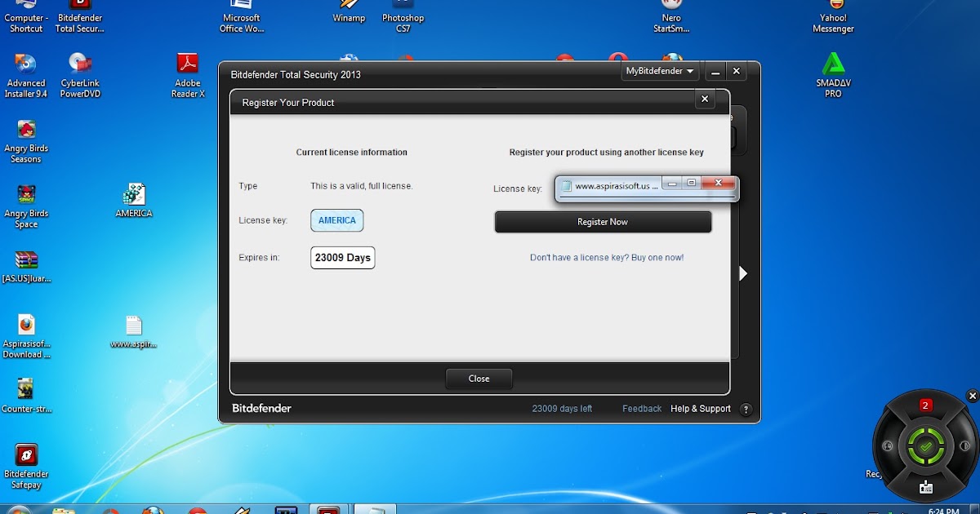980x514 pixels.
Task: Click the widget's left globe icon
Action: click(888, 446)
